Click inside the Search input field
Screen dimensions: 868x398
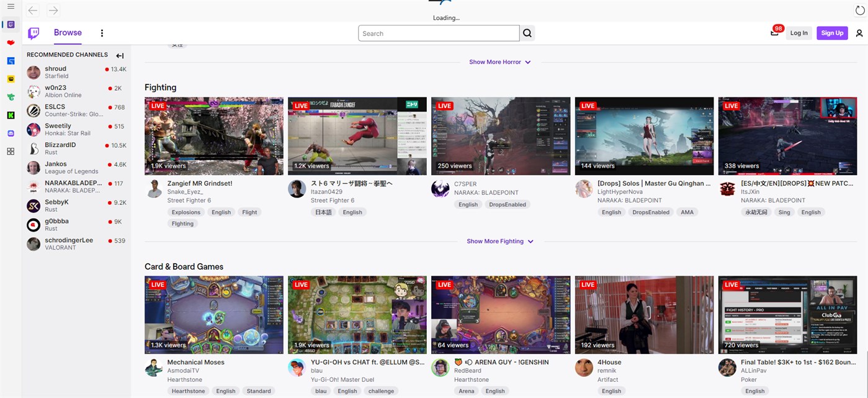(x=439, y=33)
